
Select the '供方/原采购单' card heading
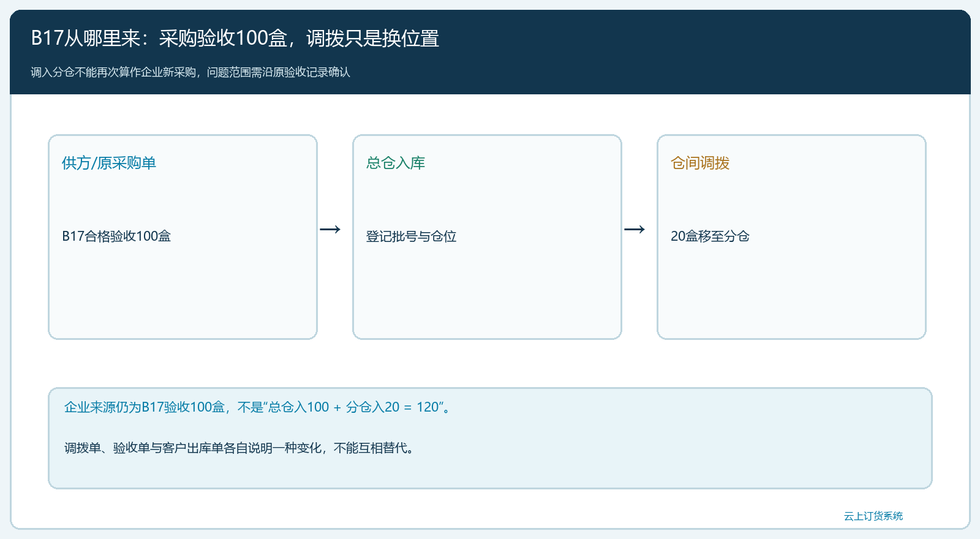(109, 163)
